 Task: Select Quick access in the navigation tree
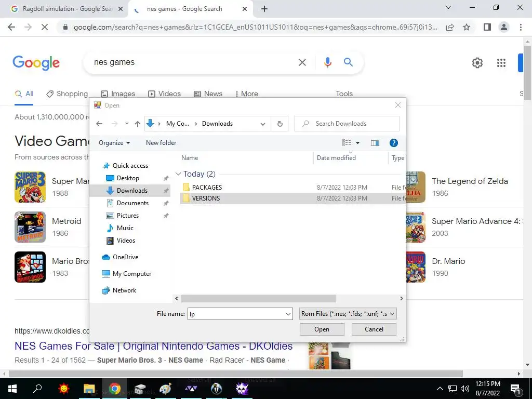(x=130, y=166)
